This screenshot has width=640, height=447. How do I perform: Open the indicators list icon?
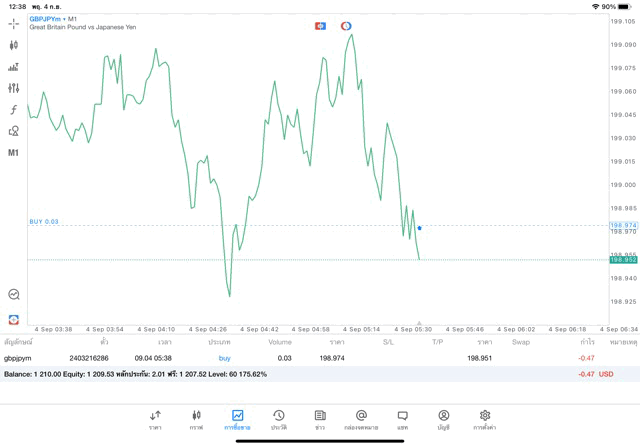tap(14, 67)
